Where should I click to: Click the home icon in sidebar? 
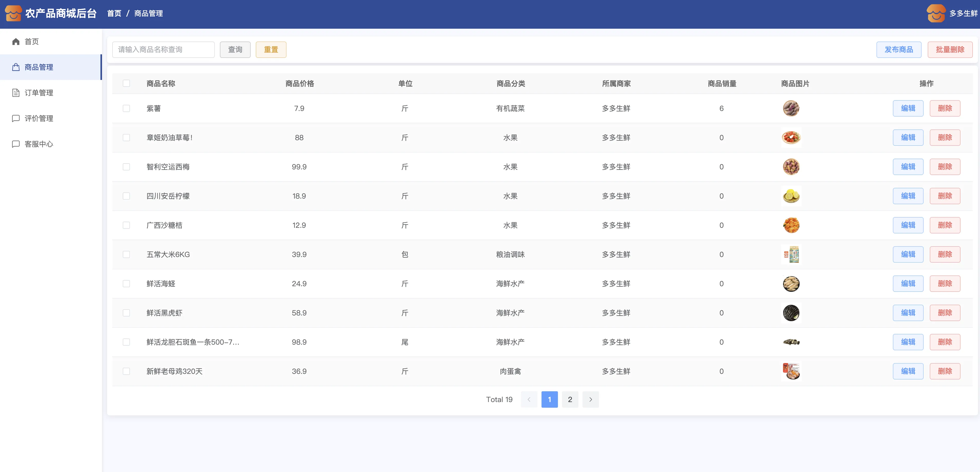click(x=16, y=42)
